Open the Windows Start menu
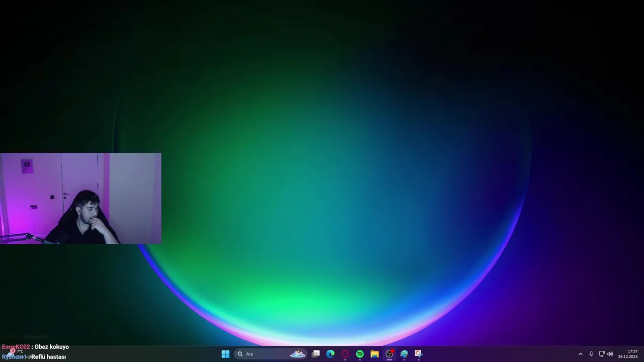Viewport: 644px width, 362px height. click(225, 354)
